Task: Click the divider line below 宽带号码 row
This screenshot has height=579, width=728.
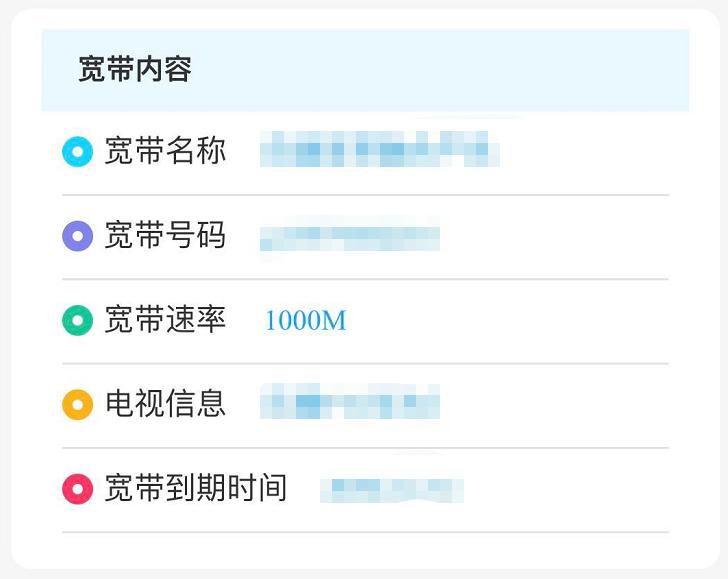Action: (365, 279)
